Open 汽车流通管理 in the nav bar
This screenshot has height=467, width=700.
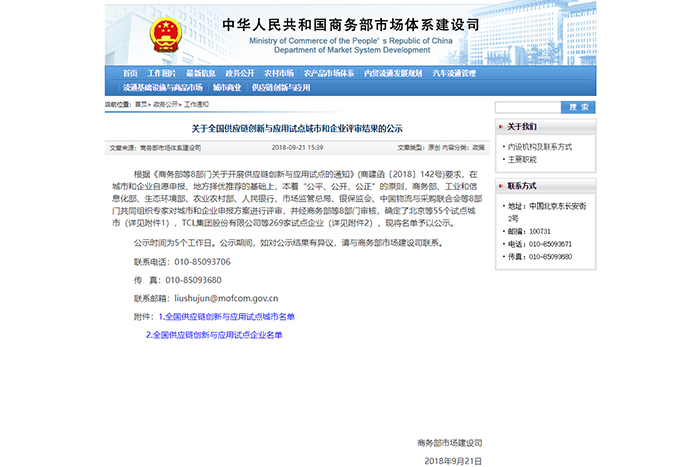tap(454, 73)
